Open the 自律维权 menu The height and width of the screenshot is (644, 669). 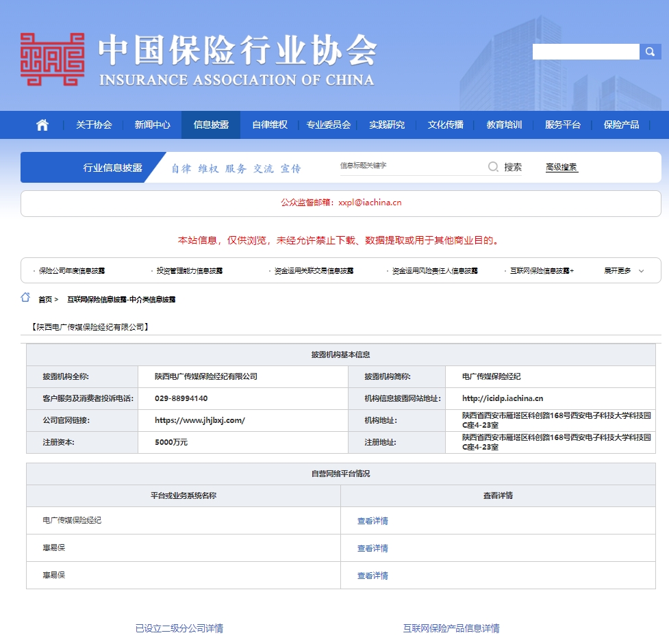pyautogui.click(x=270, y=125)
